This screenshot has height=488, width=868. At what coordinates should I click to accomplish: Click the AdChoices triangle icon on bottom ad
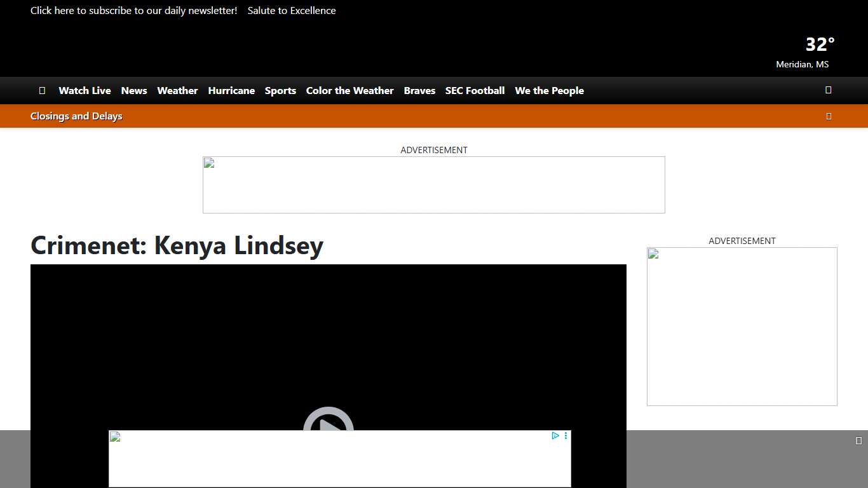tap(555, 436)
